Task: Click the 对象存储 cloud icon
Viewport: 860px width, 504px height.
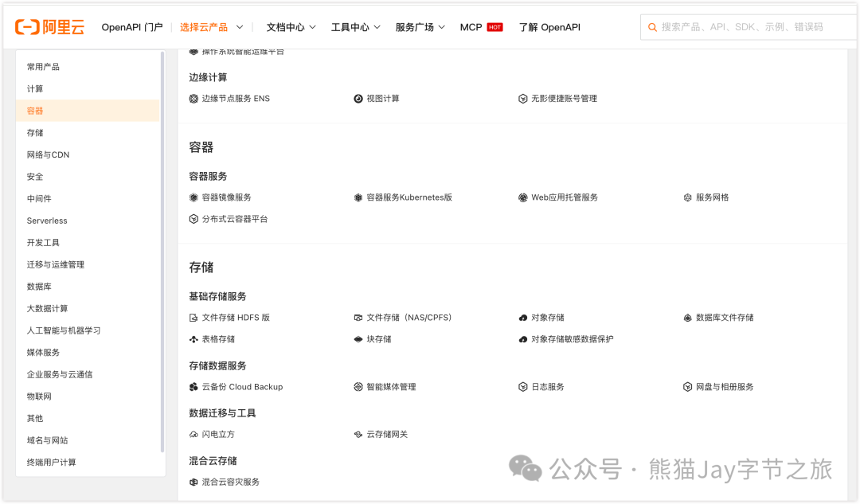Action: click(x=522, y=318)
